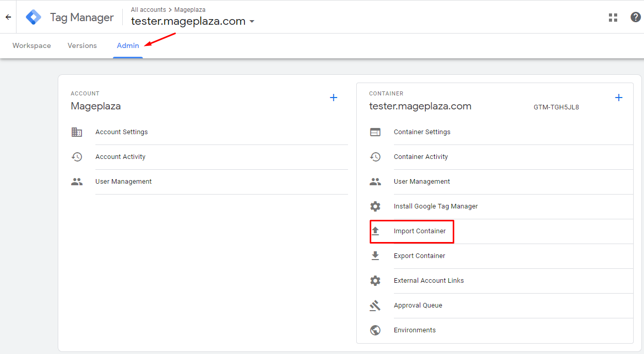Open the Google apps grid icon
This screenshot has height=354, width=644.
coord(613,17)
